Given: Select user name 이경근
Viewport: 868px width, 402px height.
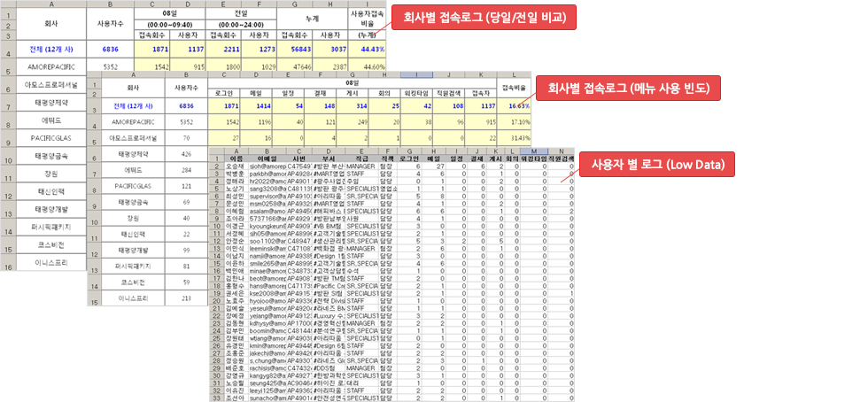Looking at the screenshot, I should coord(236,226).
